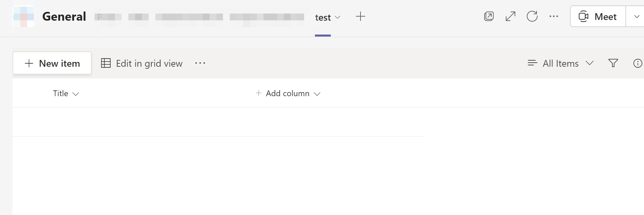Add a new tab with the plus icon
The height and width of the screenshot is (215, 644).
[x=360, y=16]
